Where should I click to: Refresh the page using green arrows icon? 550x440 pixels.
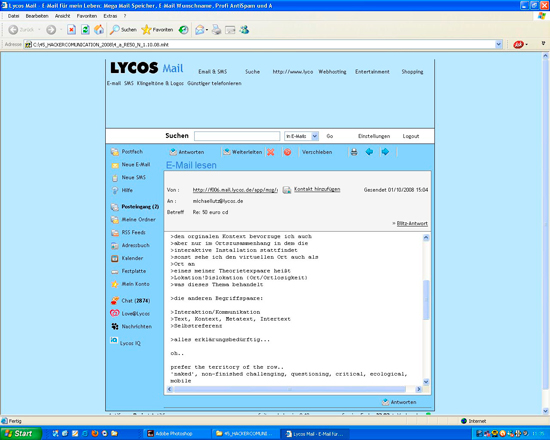[85, 30]
